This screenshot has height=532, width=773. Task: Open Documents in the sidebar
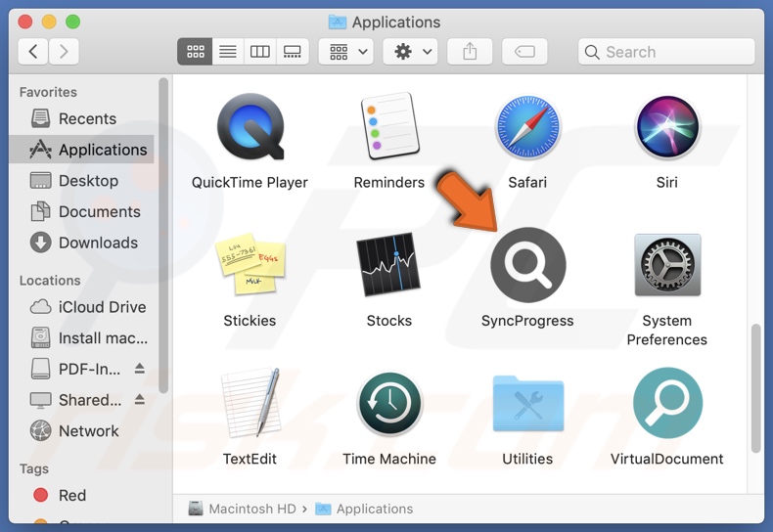coord(82,212)
